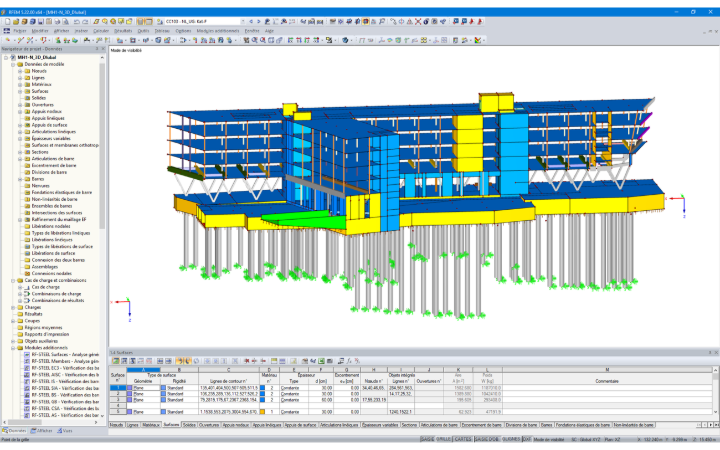720x450 pixels.
Task: Click the Print icon in top toolbar
Action: pyautogui.click(x=57, y=22)
